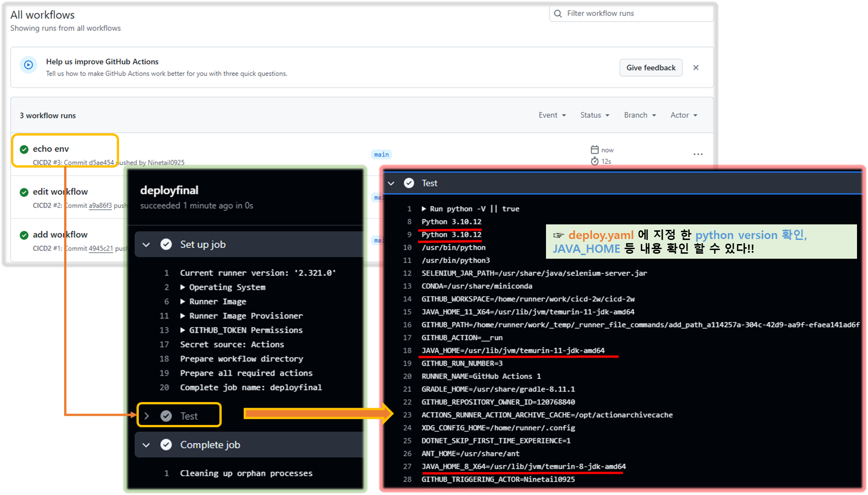Screen dimensions: 868x495
Task: Click log line Complete job name: deployfinal
Action: pyautogui.click(x=251, y=387)
